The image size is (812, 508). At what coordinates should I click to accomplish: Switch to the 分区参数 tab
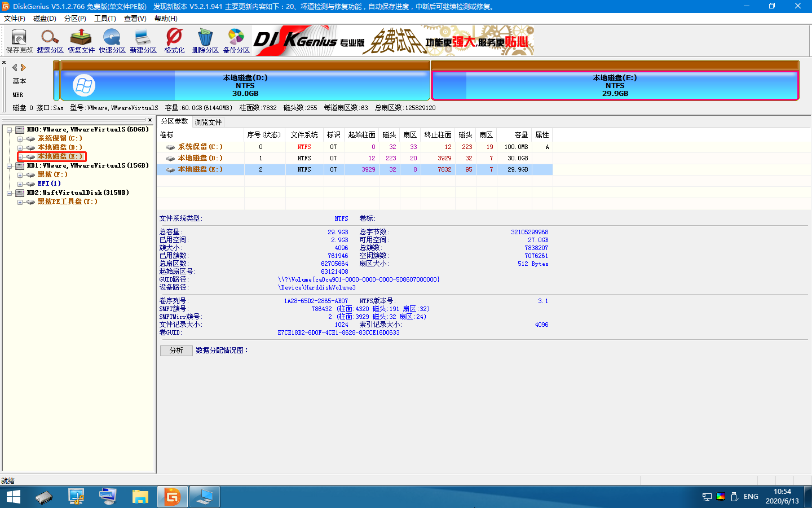[x=174, y=121]
